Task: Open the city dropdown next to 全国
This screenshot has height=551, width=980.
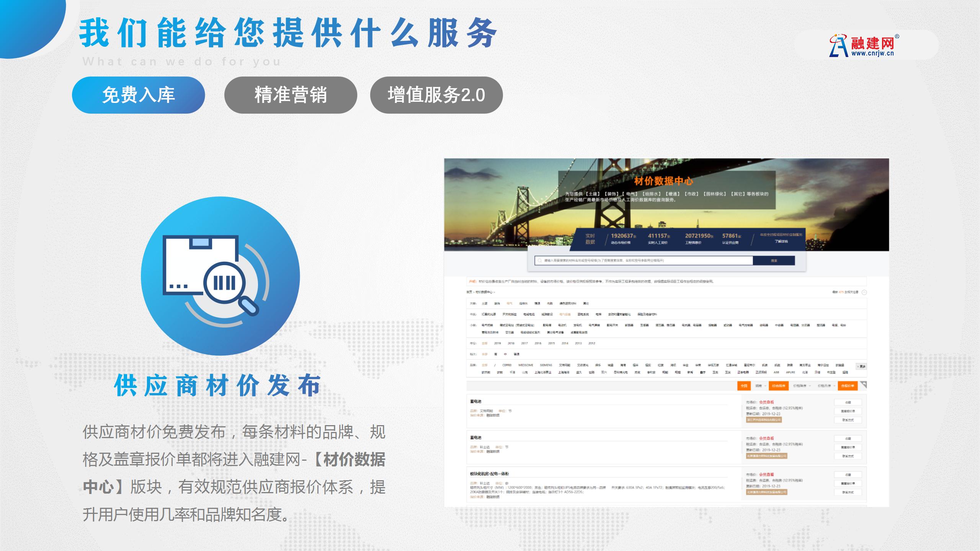Action: 760,386
